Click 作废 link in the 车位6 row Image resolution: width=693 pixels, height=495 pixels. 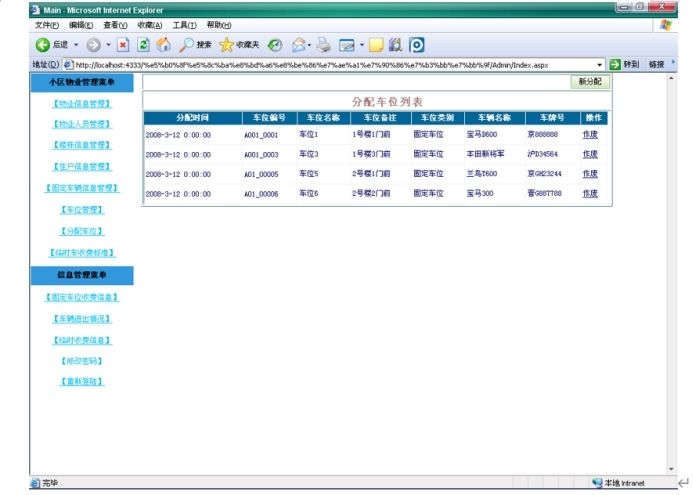coord(590,193)
